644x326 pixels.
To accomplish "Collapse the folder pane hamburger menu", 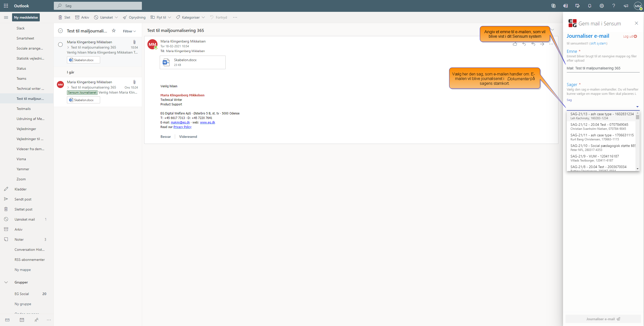I will tap(6, 17).
